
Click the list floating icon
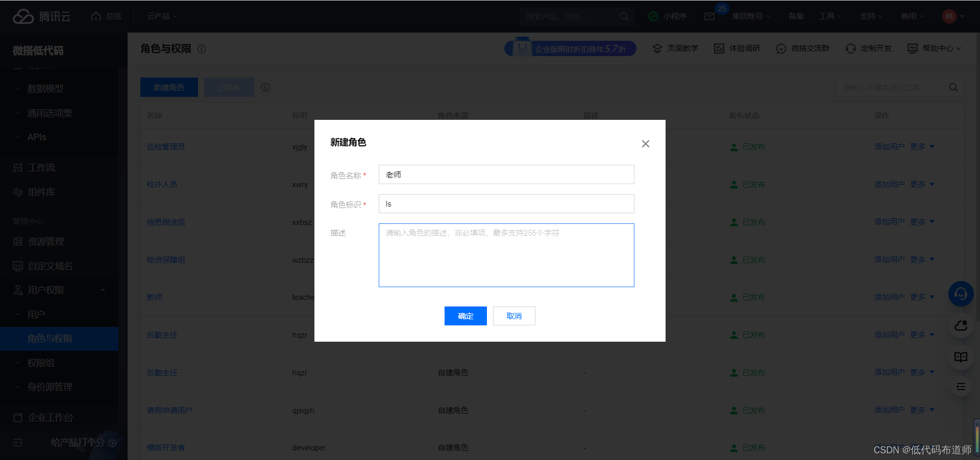click(961, 387)
